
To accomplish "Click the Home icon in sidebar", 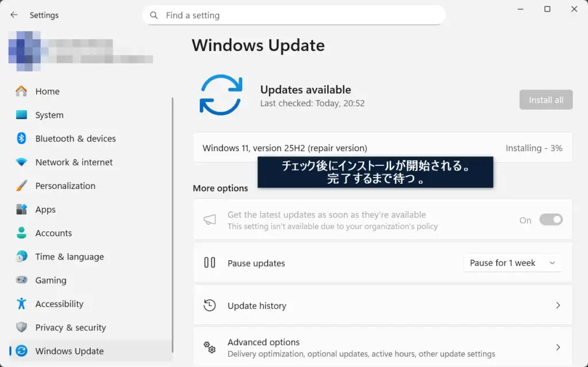I will [21, 91].
